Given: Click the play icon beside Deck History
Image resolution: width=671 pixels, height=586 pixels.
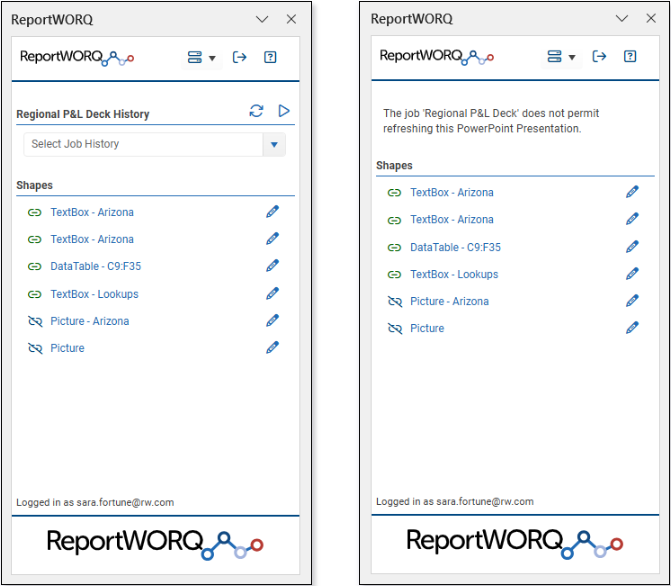Looking at the screenshot, I should point(284,111).
